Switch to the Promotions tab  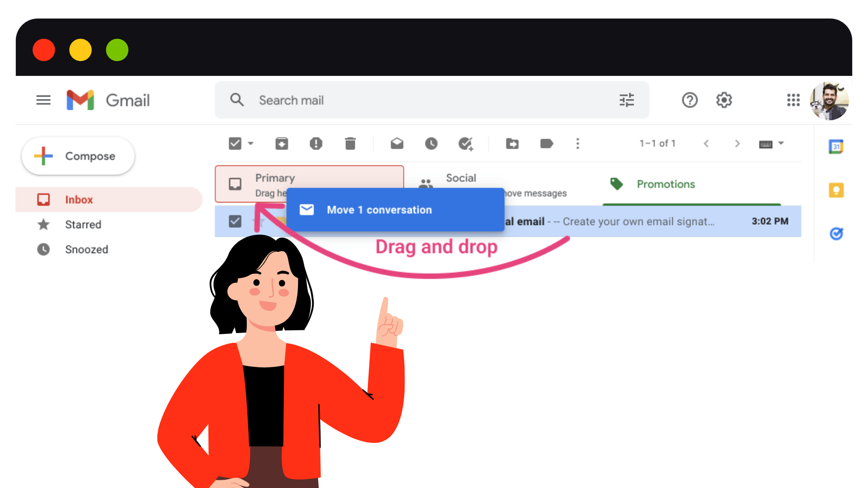click(x=692, y=184)
